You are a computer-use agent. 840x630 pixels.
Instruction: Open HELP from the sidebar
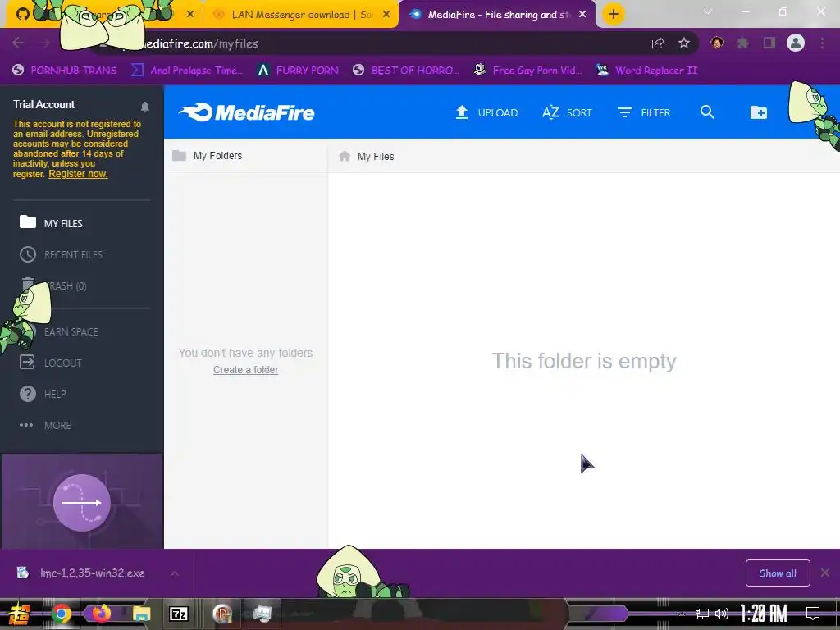coord(43,394)
